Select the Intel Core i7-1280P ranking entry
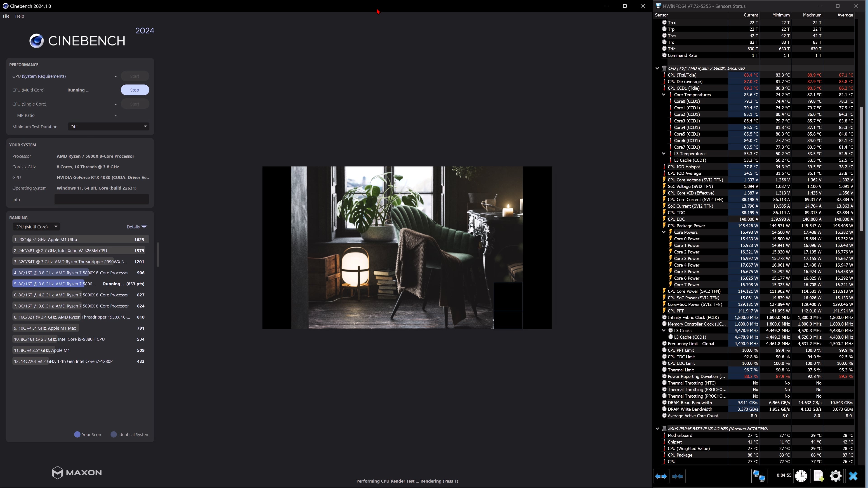This screenshot has height=488, width=868. tap(80, 361)
